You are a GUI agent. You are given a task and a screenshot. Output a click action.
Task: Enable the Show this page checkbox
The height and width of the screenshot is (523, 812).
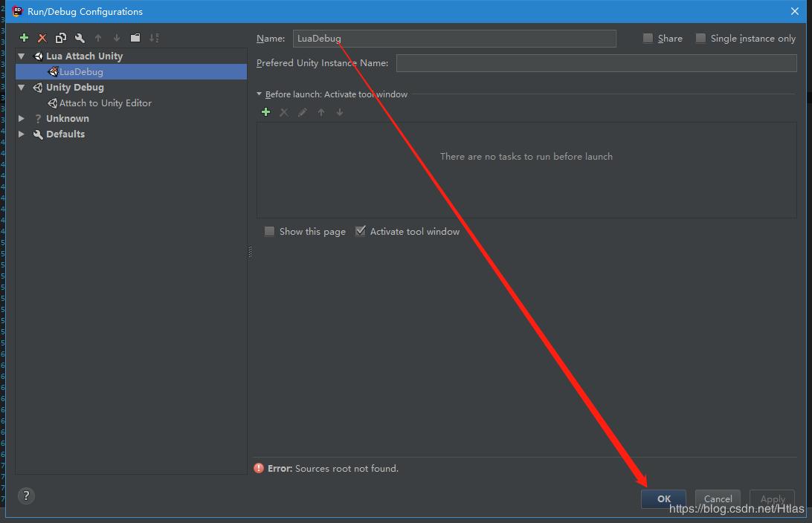click(269, 231)
